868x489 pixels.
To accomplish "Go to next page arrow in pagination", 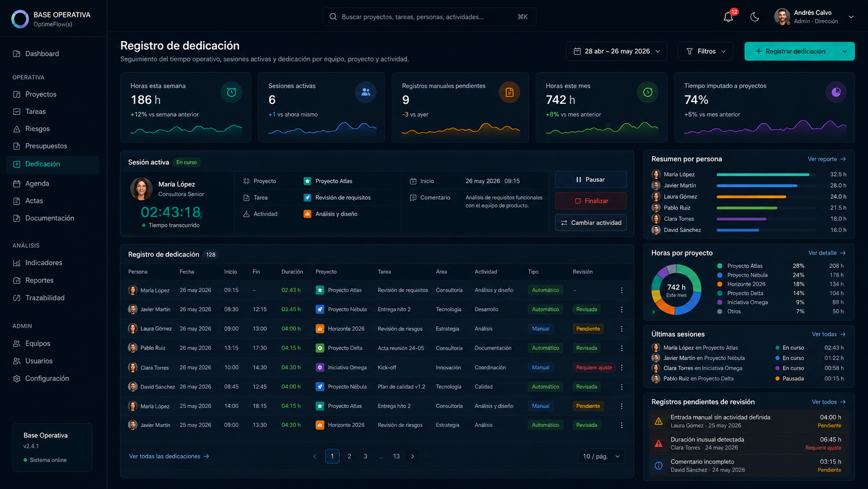I will pyautogui.click(x=413, y=456).
